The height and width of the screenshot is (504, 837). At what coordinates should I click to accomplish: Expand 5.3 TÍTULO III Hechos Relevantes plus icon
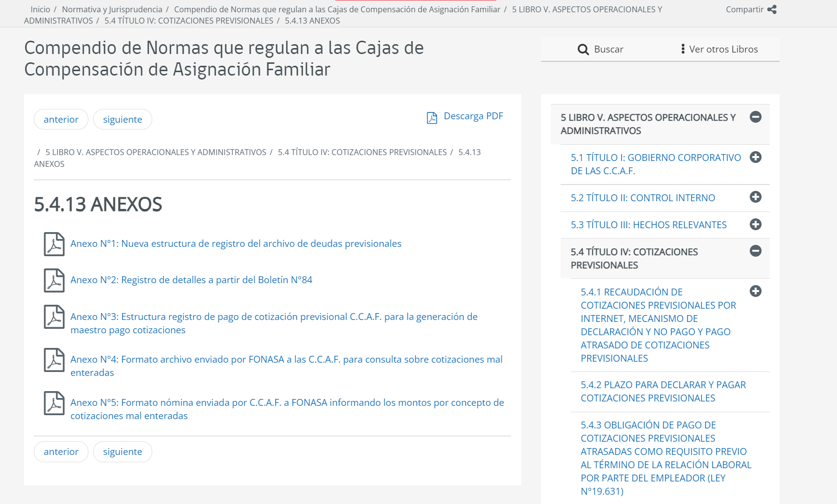click(x=756, y=224)
